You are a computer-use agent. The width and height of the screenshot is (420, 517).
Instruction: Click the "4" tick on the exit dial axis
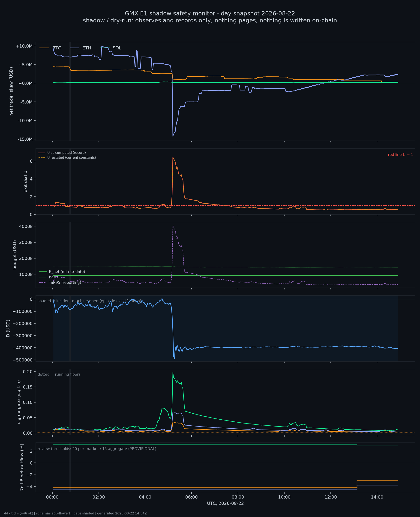tap(31, 179)
